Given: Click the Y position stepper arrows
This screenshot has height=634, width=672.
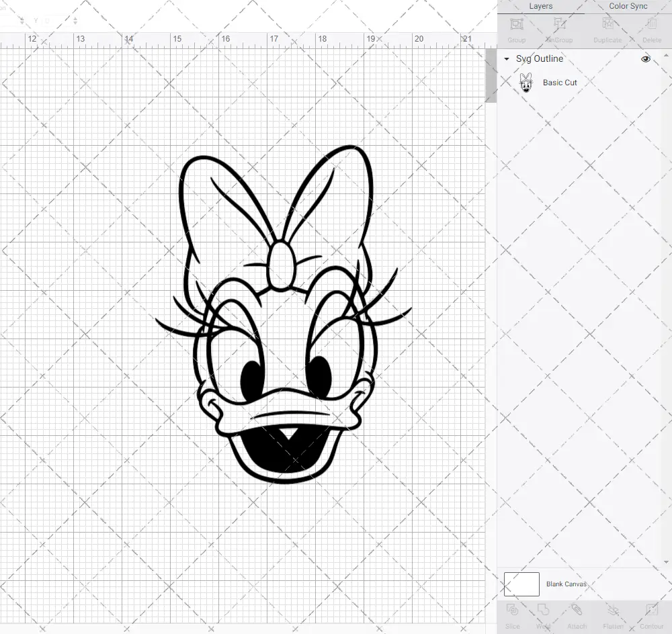Looking at the screenshot, I should [75, 20].
